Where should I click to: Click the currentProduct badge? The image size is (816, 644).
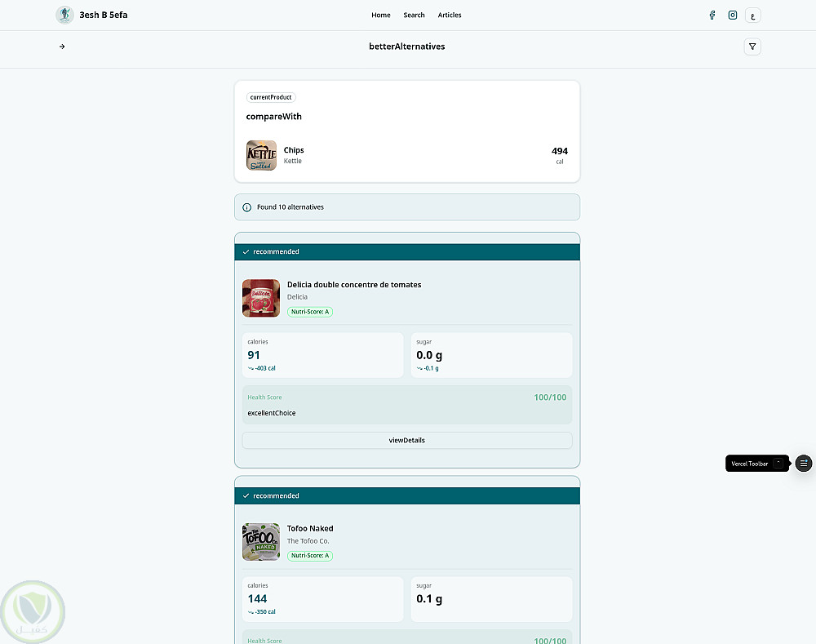[271, 97]
